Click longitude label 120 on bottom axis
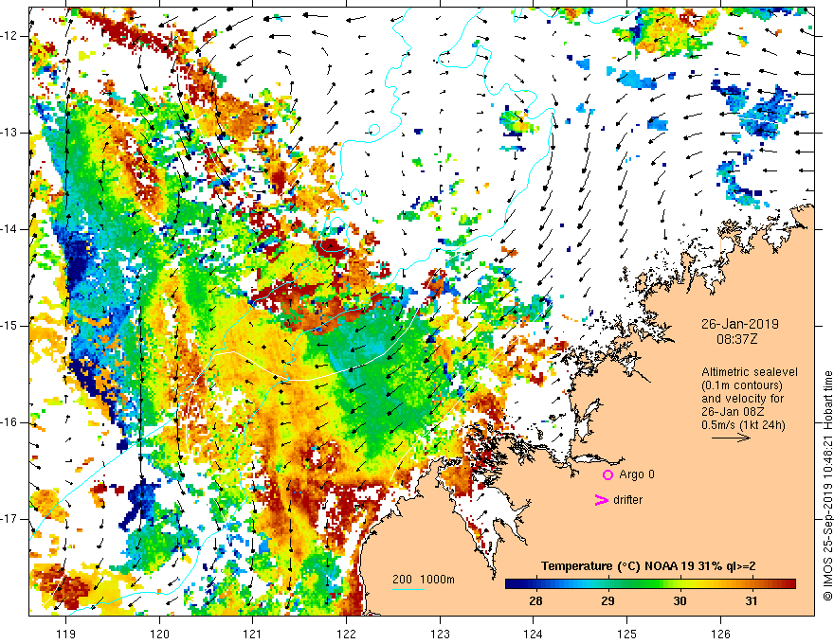Image resolution: width=834 pixels, height=644 pixels. pos(159,634)
